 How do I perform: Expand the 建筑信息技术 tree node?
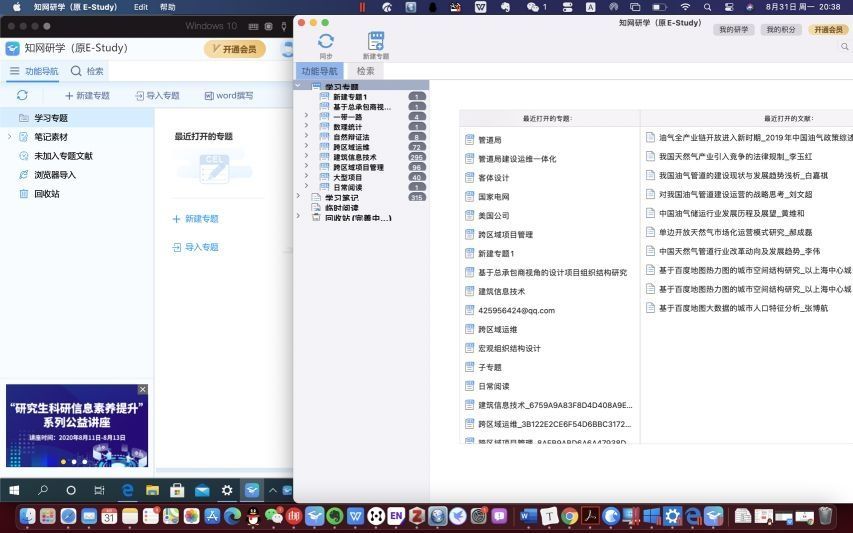click(x=306, y=156)
